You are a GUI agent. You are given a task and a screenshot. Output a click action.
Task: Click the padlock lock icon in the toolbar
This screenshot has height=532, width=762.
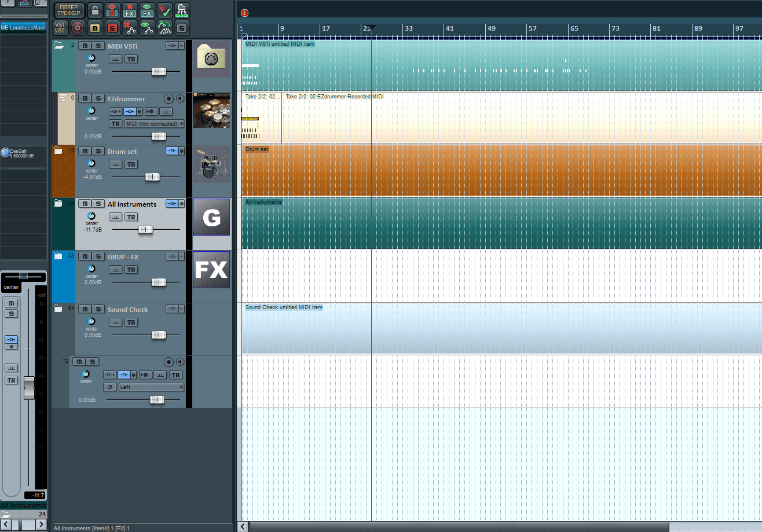pos(96,10)
